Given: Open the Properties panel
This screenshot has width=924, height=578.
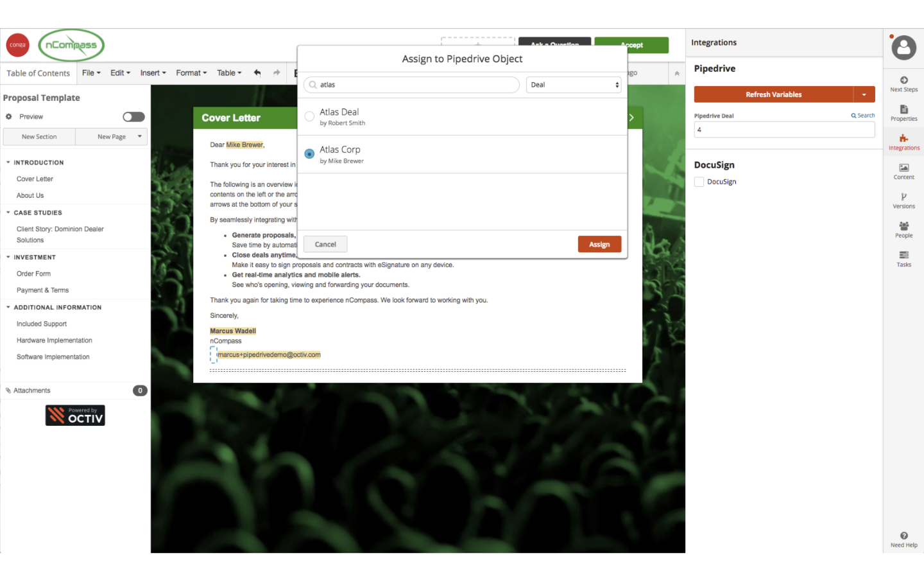Looking at the screenshot, I should point(903,112).
